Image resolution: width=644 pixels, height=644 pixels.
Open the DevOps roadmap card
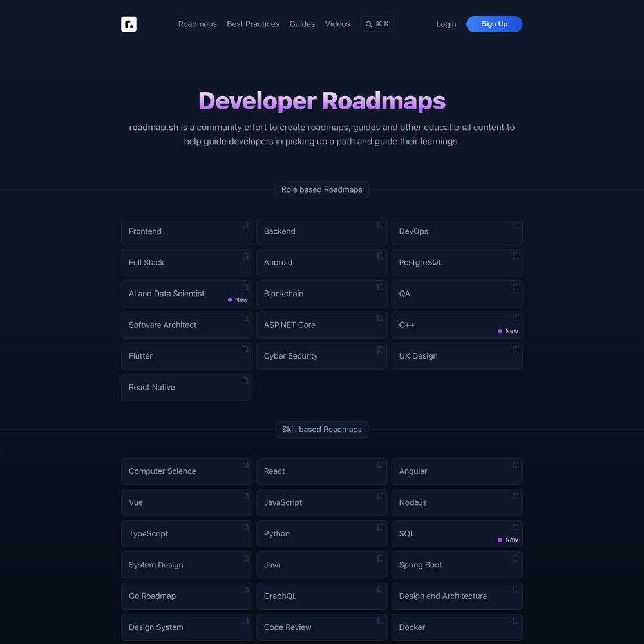(457, 231)
